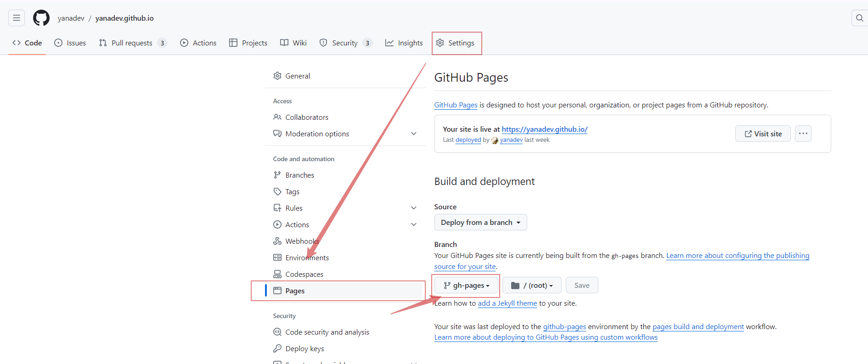Open the 'add a Jekyll theme' link
The width and height of the screenshot is (868, 364).
click(x=507, y=303)
